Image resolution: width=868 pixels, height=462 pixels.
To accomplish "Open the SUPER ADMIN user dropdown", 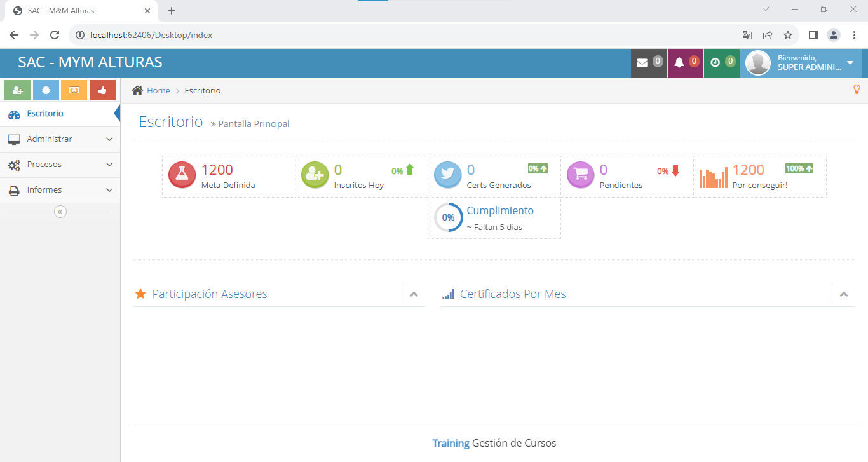I will click(801, 63).
